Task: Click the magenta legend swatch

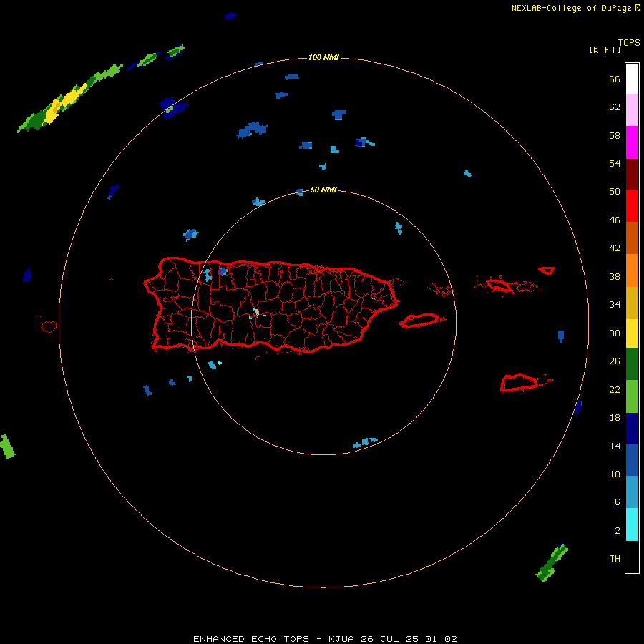Action: (x=632, y=142)
